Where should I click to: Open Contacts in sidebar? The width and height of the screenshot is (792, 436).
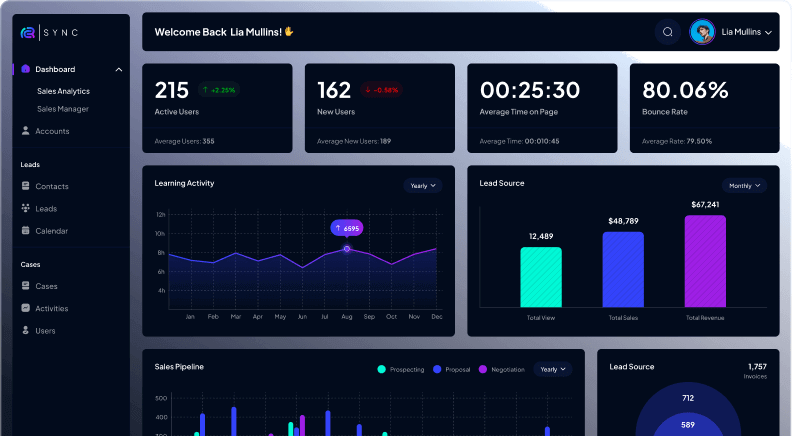[x=52, y=186]
